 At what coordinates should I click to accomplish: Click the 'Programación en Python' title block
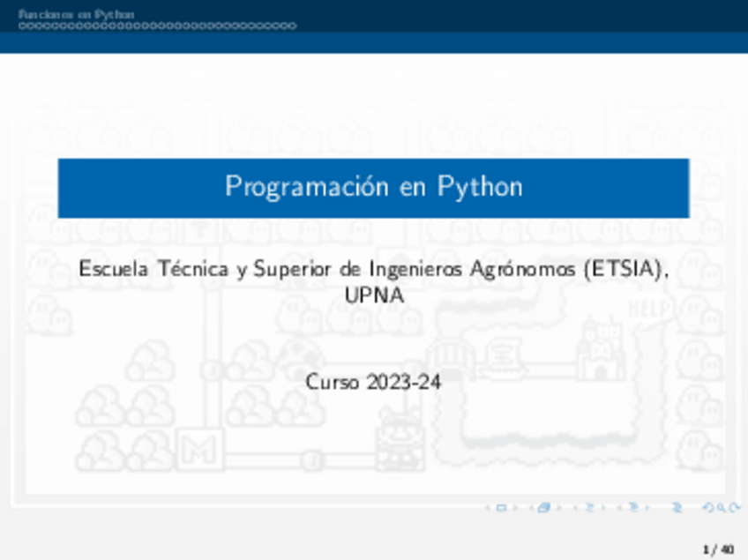(373, 187)
